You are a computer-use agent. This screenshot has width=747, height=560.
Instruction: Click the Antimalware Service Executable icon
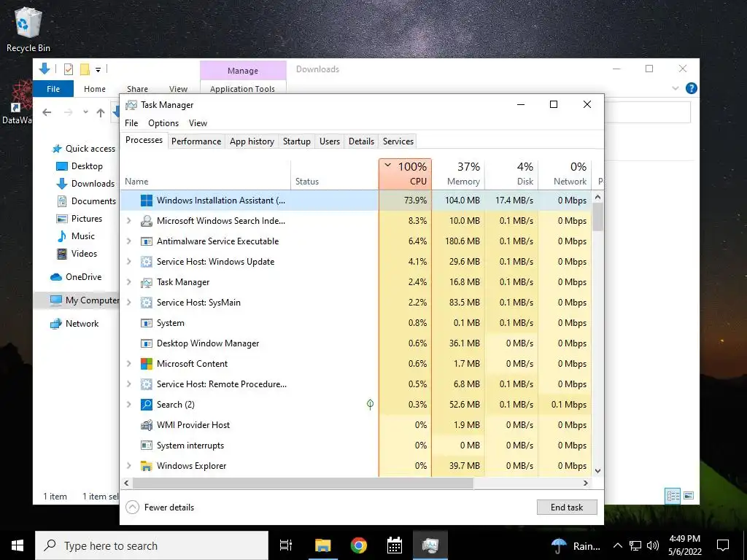point(146,241)
